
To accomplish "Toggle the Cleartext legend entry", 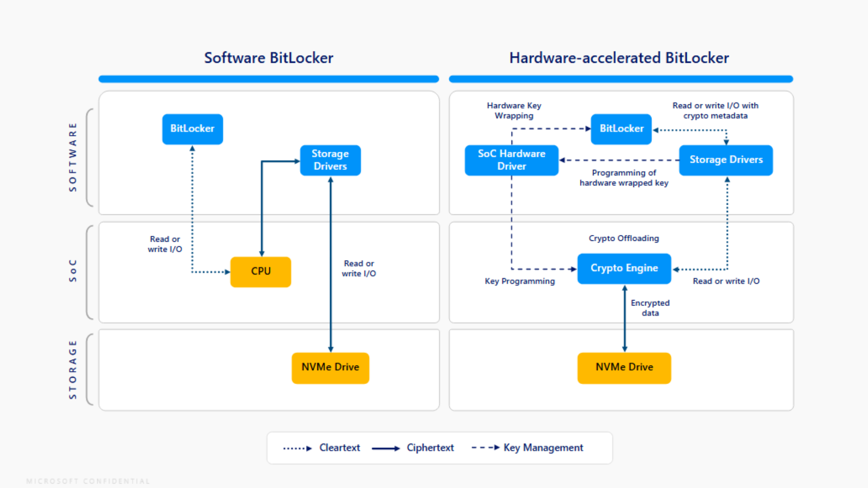I will tap(340, 448).
